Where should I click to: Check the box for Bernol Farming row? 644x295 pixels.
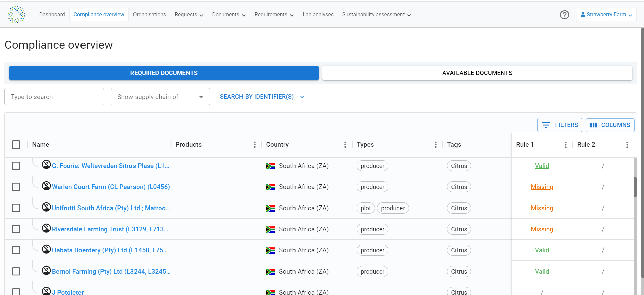[x=16, y=271]
